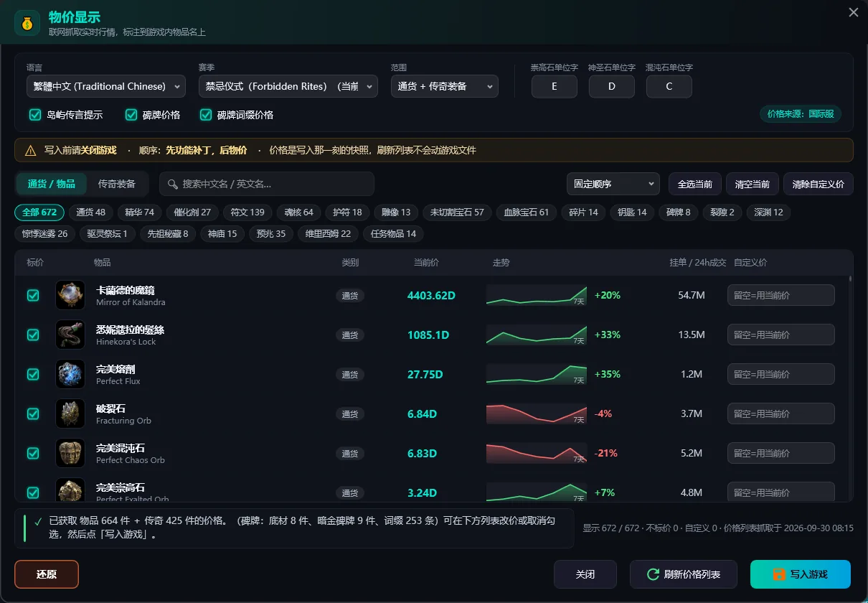This screenshot has width=868, height=603.
Task: Click the search magnifier icon
Action: click(173, 184)
